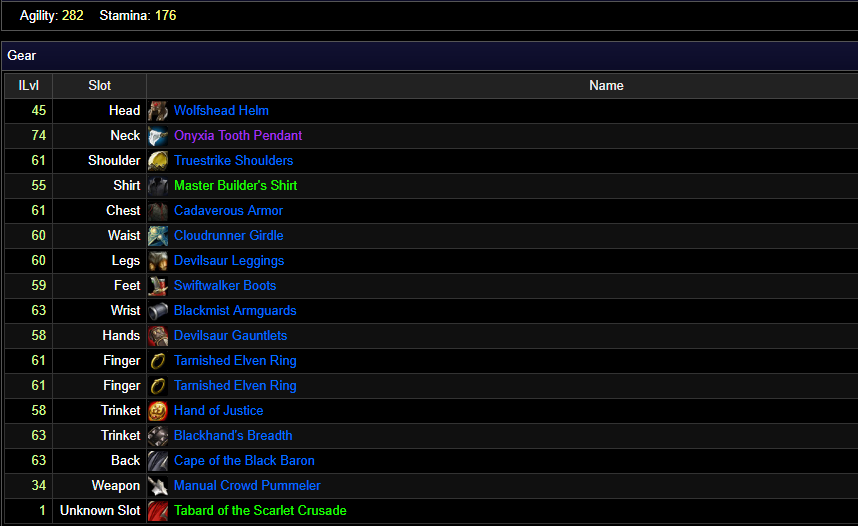Click the Master Builder's Shirt icon
858x526 pixels.
(158, 186)
